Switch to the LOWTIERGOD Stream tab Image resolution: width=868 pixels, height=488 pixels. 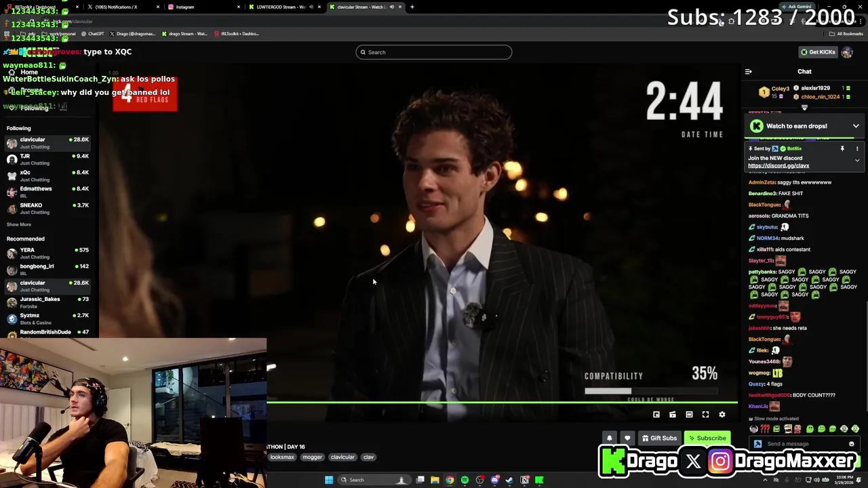click(283, 7)
